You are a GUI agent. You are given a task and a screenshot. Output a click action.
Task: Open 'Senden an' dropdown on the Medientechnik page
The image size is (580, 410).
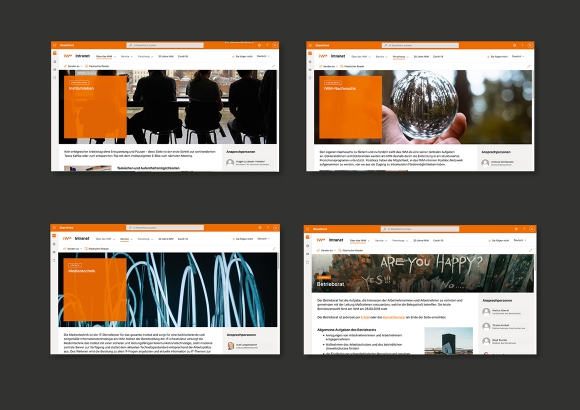click(71, 249)
